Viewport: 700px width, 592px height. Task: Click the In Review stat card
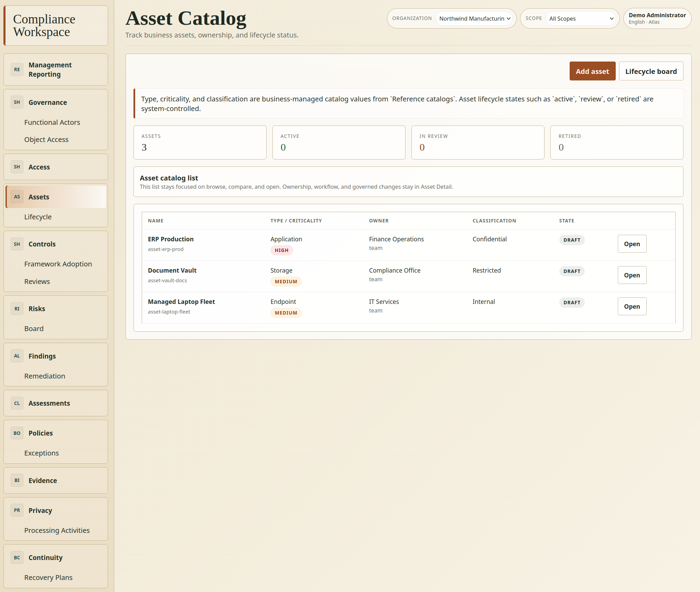(478, 142)
